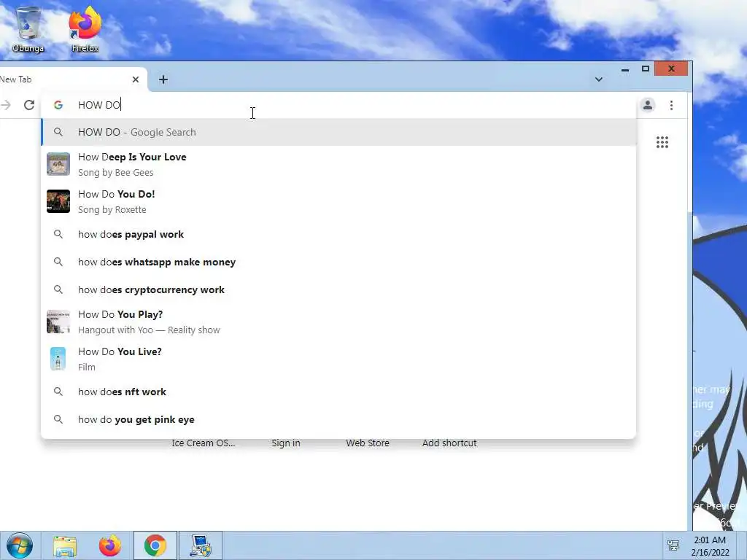This screenshot has width=747, height=560.
Task: Select how does paypal work suggestion
Action: [338, 234]
